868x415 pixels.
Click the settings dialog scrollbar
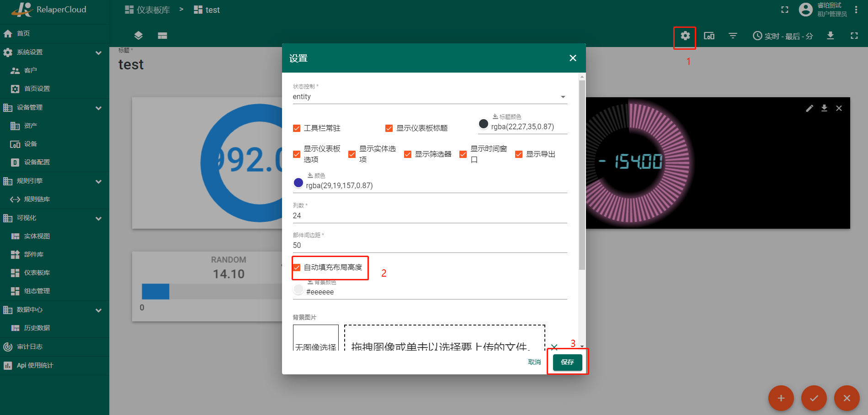click(x=582, y=175)
